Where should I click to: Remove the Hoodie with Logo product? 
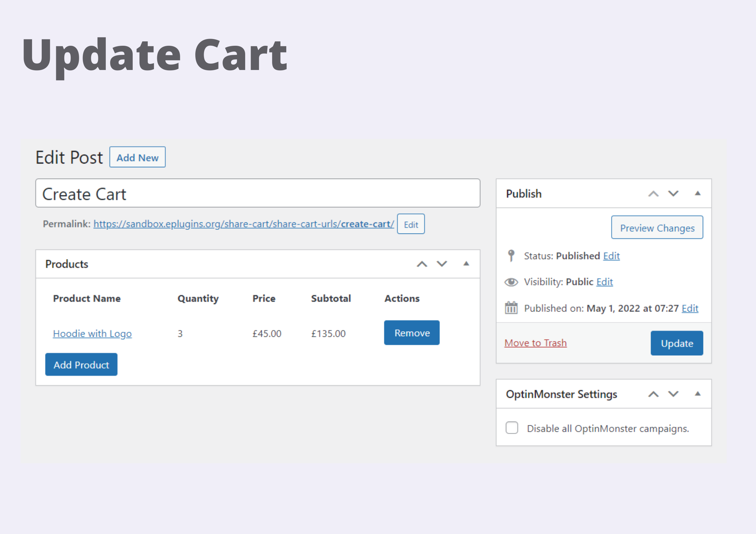coord(412,333)
